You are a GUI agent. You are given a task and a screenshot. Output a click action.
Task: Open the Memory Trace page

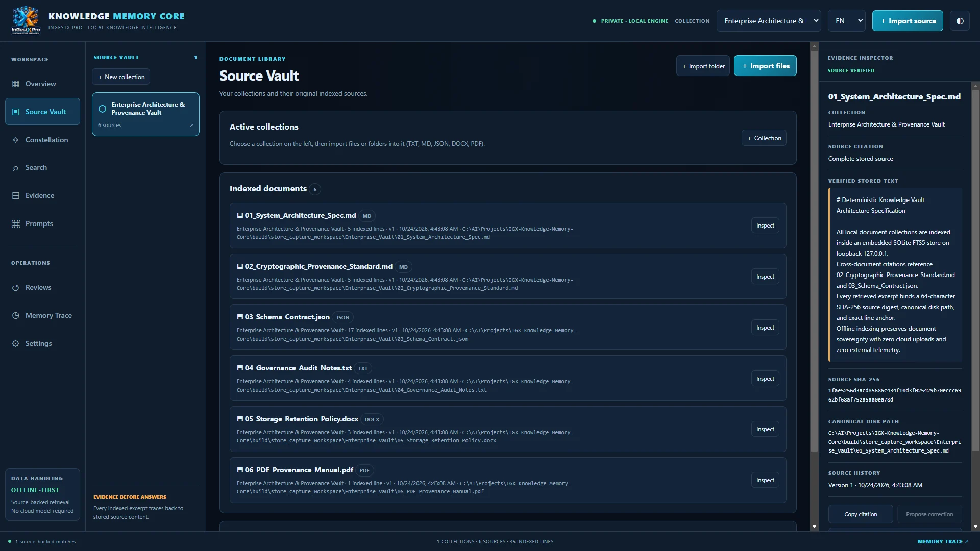click(42, 316)
